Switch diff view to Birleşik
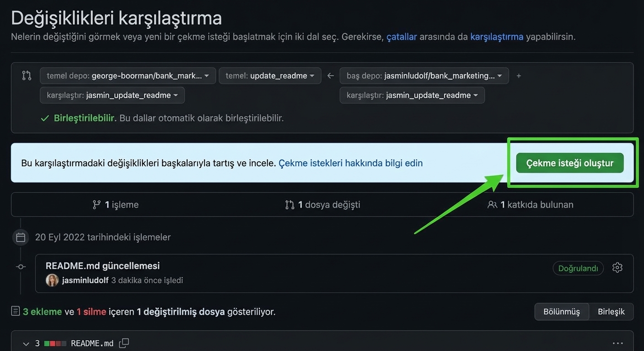 coord(611,311)
